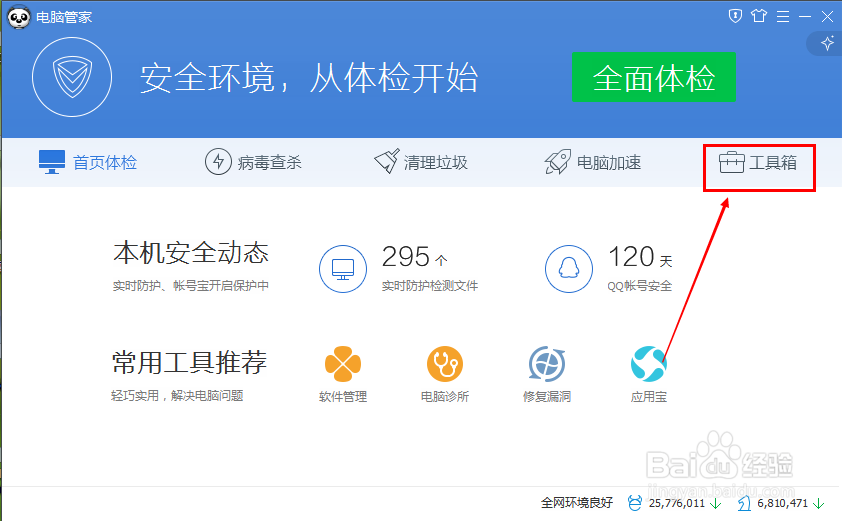Switch to 电脑加速 tab
The width and height of the screenshot is (842, 521).
(592, 162)
